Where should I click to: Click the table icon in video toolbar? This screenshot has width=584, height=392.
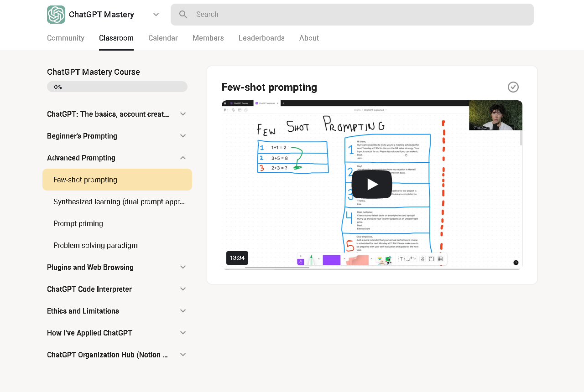click(x=440, y=259)
